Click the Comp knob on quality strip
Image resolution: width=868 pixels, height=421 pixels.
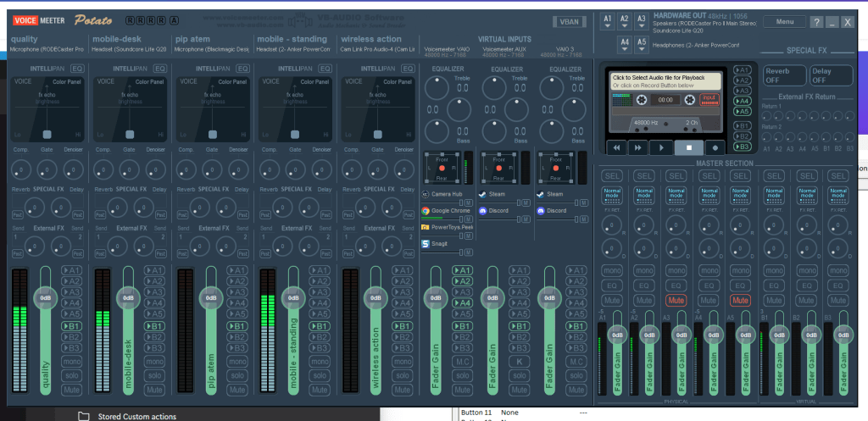(x=20, y=169)
